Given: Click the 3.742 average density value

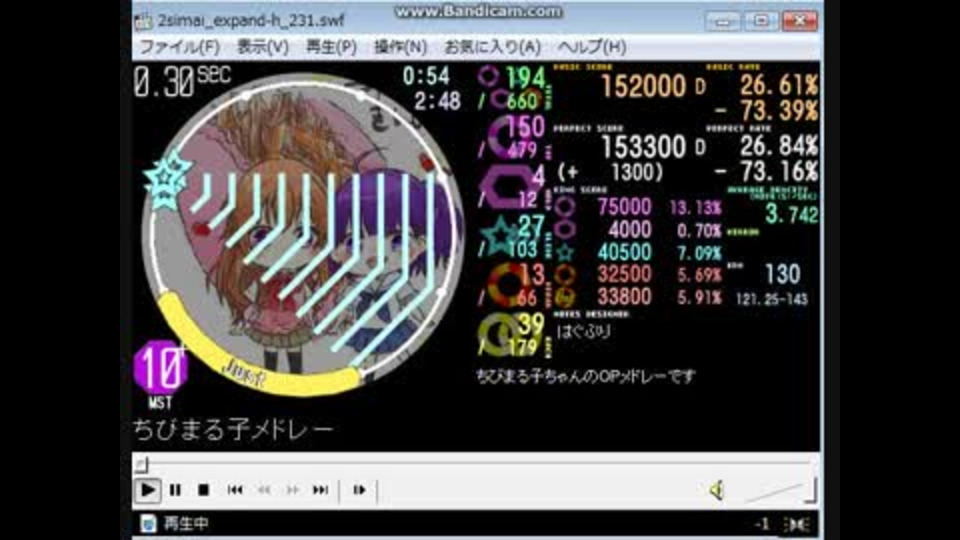Looking at the screenshot, I should click(792, 214).
